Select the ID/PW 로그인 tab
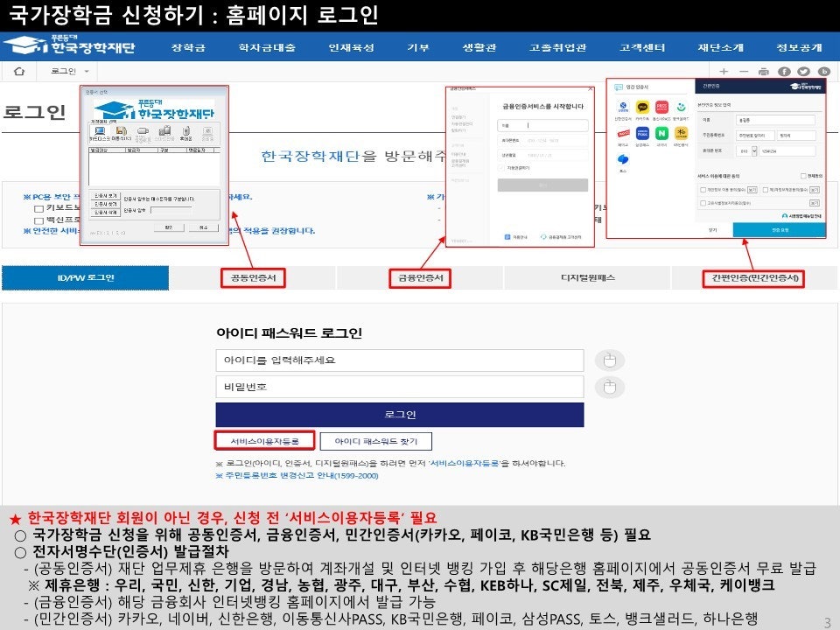Image resolution: width=840 pixels, height=630 pixels. point(86,278)
